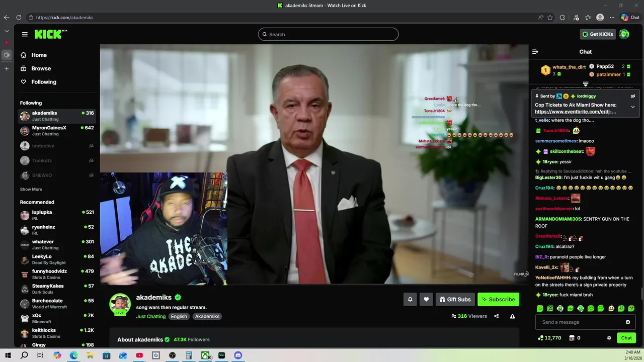Open chat settings gear icon
The height and width of the screenshot is (362, 644).
[609, 338]
